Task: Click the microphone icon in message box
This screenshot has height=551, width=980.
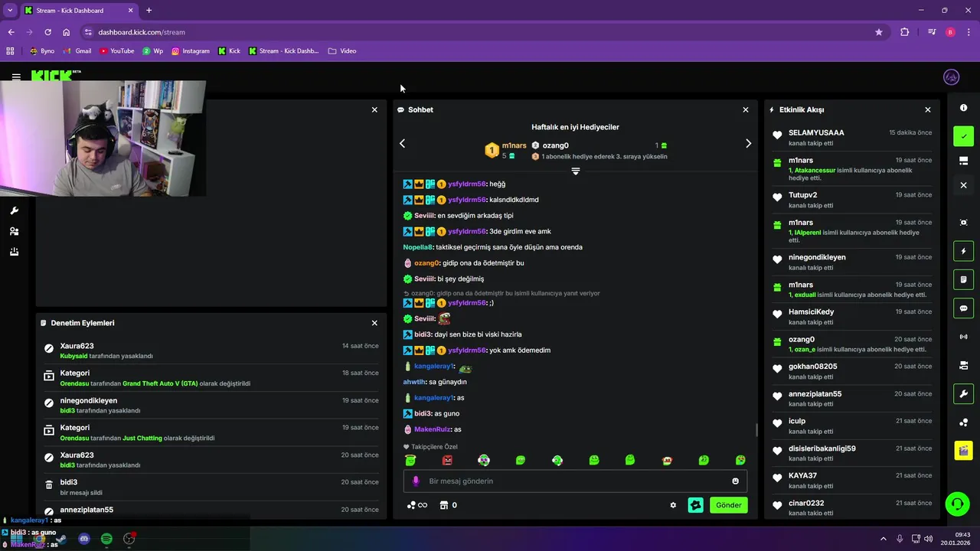Action: (416, 481)
